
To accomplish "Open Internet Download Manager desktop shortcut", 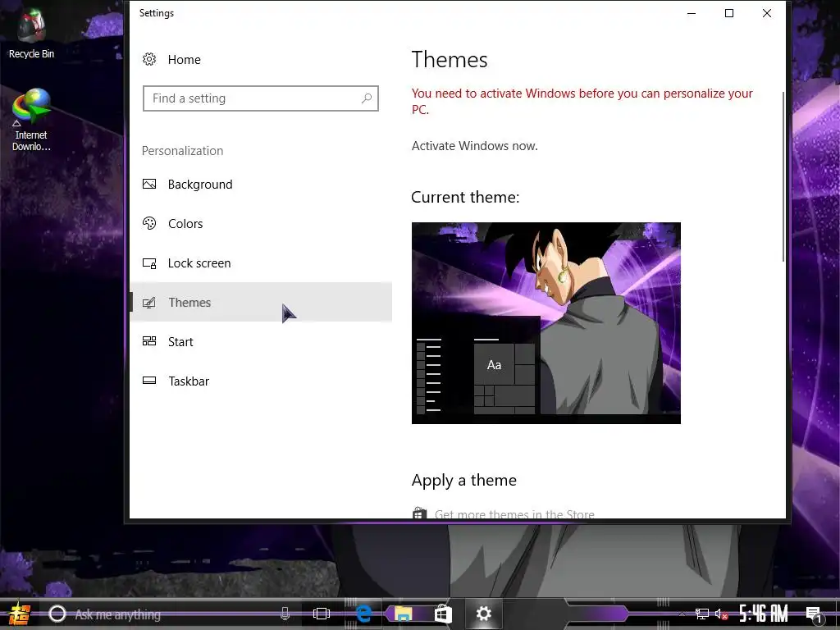I will click(x=32, y=120).
